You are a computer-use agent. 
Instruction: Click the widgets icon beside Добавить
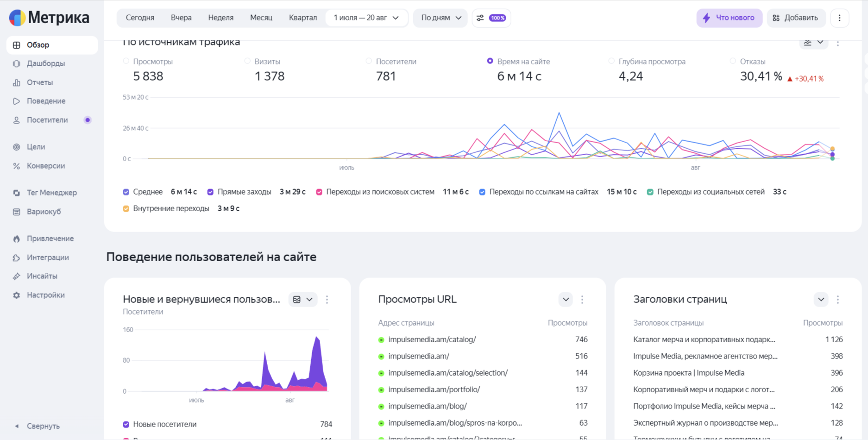pyautogui.click(x=776, y=18)
